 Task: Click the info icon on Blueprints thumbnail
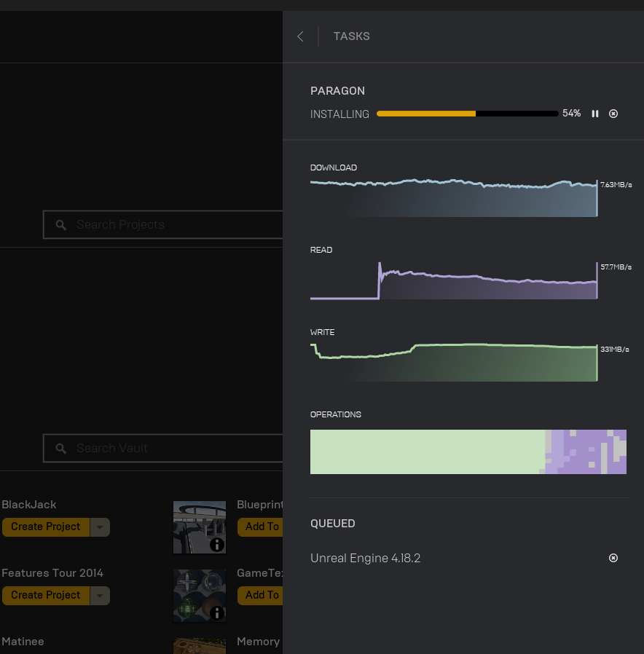click(216, 544)
